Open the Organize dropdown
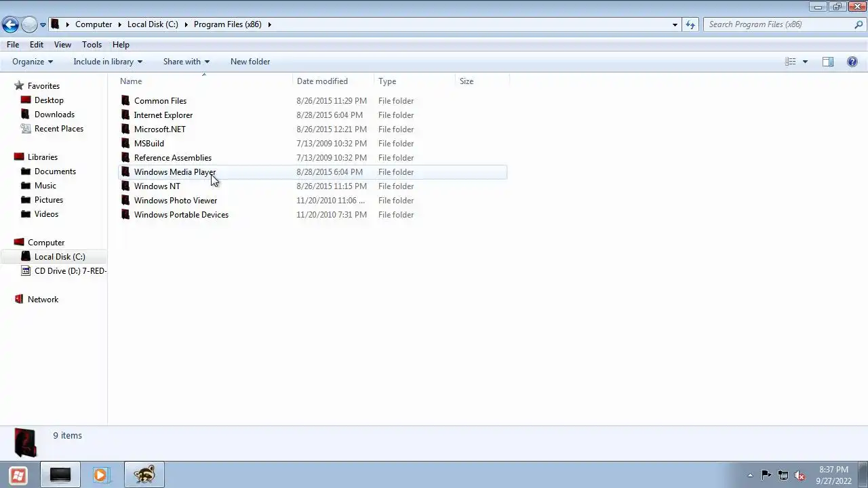Screen dimensions: 868x488 (32, 62)
